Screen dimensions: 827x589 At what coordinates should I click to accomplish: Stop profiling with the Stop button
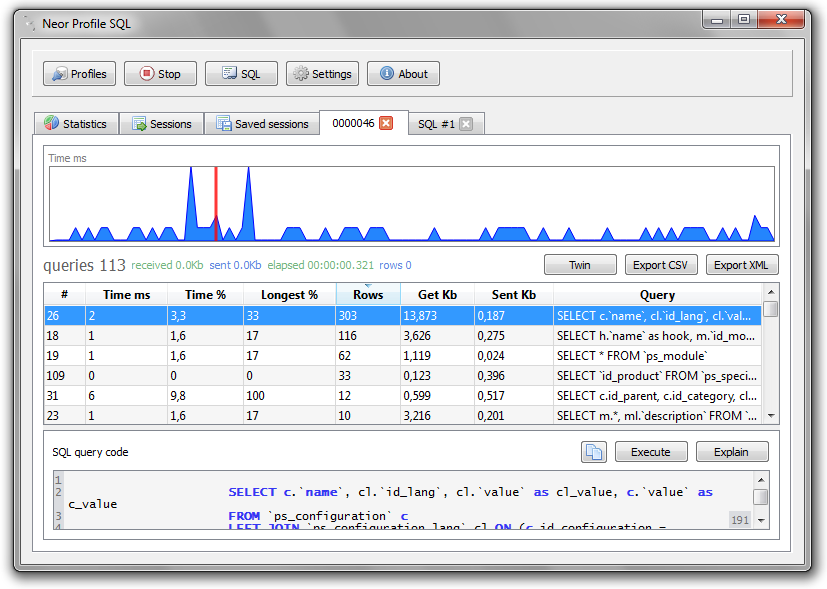(x=160, y=74)
